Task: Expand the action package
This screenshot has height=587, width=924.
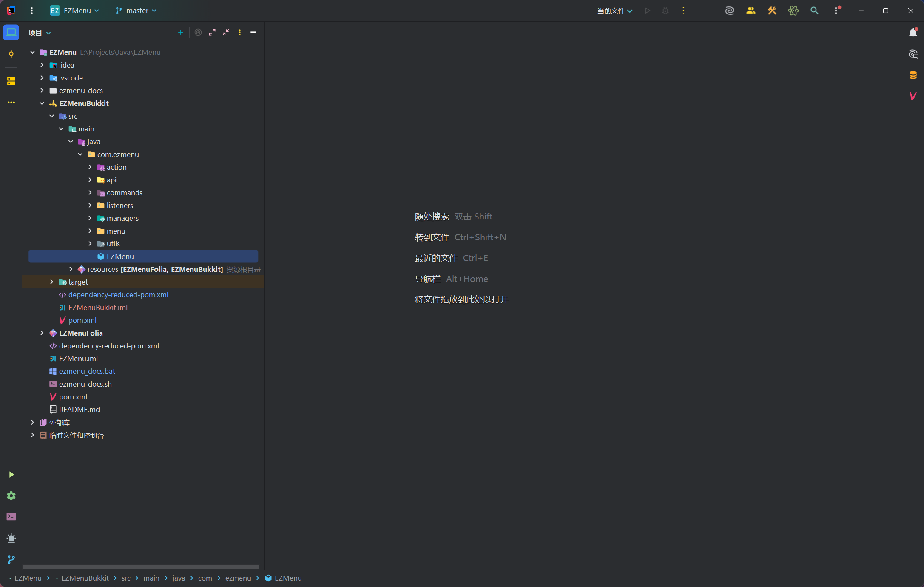Action: (90, 167)
